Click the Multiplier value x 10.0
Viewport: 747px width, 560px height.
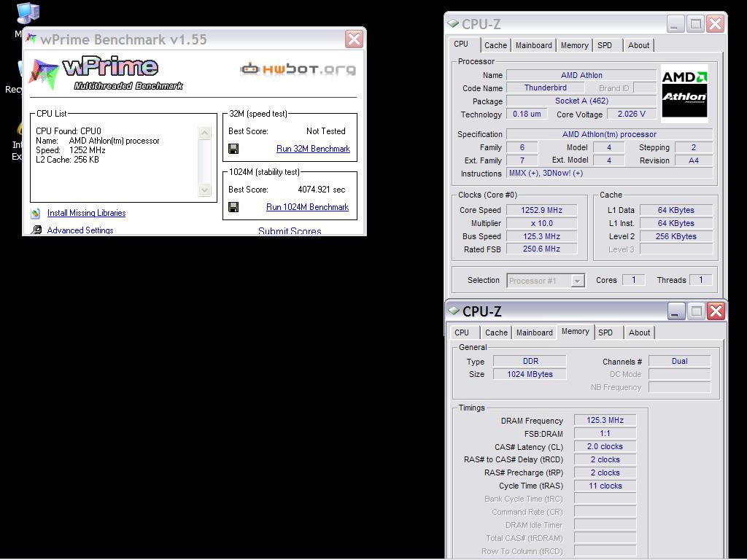point(542,223)
